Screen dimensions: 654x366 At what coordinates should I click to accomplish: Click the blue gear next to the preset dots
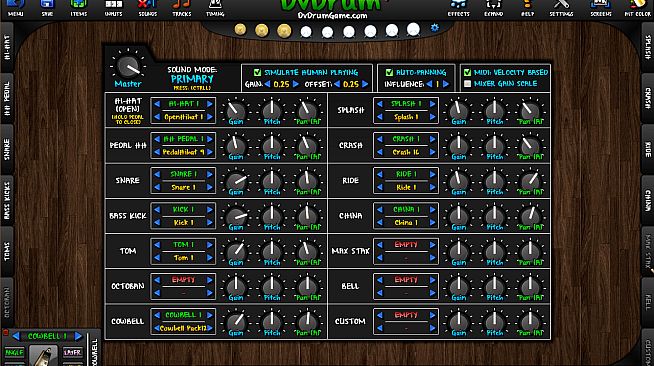[435, 28]
